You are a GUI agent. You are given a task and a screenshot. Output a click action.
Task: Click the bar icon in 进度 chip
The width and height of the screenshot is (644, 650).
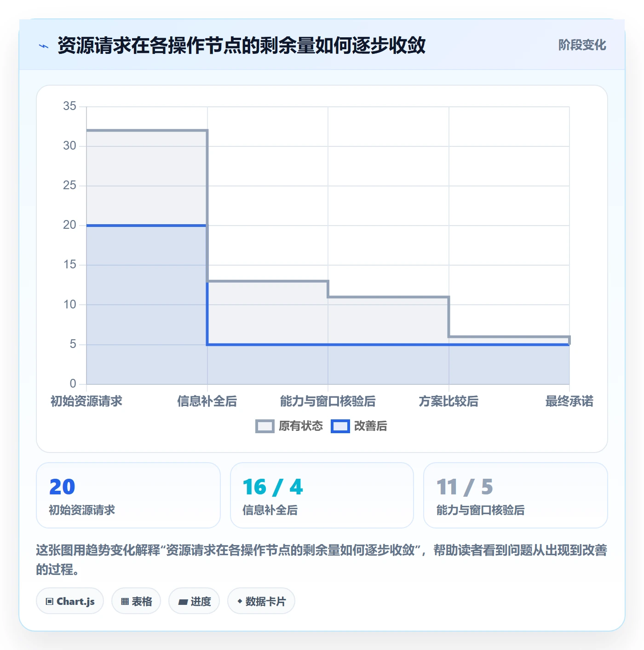pyautogui.click(x=183, y=602)
